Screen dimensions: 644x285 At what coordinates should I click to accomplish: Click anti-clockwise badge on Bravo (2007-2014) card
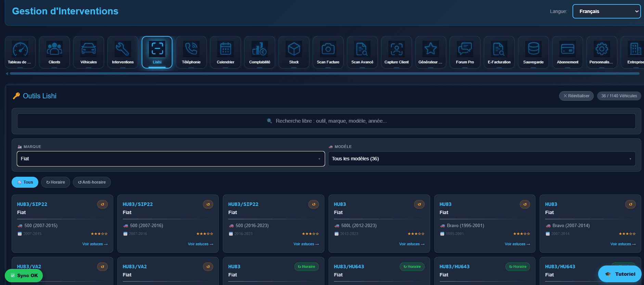click(x=631, y=205)
